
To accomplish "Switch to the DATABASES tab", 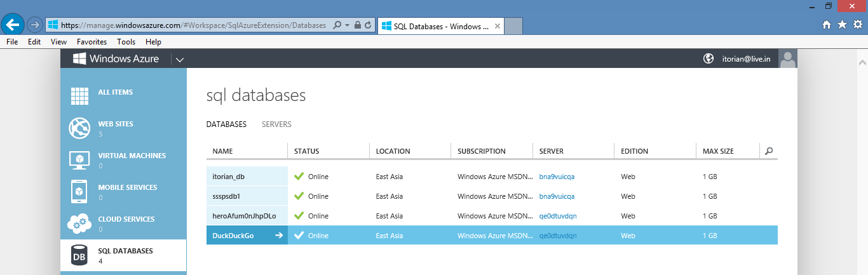I will [226, 124].
